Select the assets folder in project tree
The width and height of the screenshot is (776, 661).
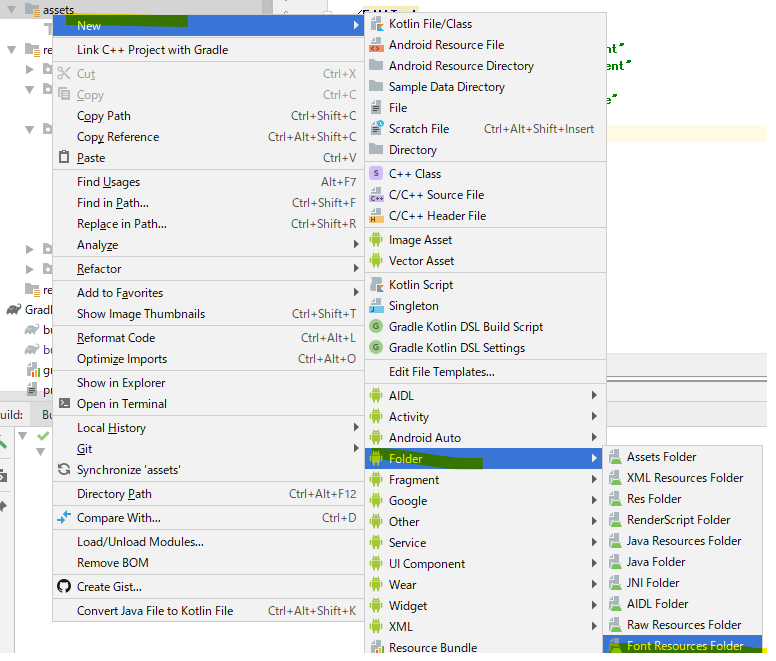click(58, 9)
